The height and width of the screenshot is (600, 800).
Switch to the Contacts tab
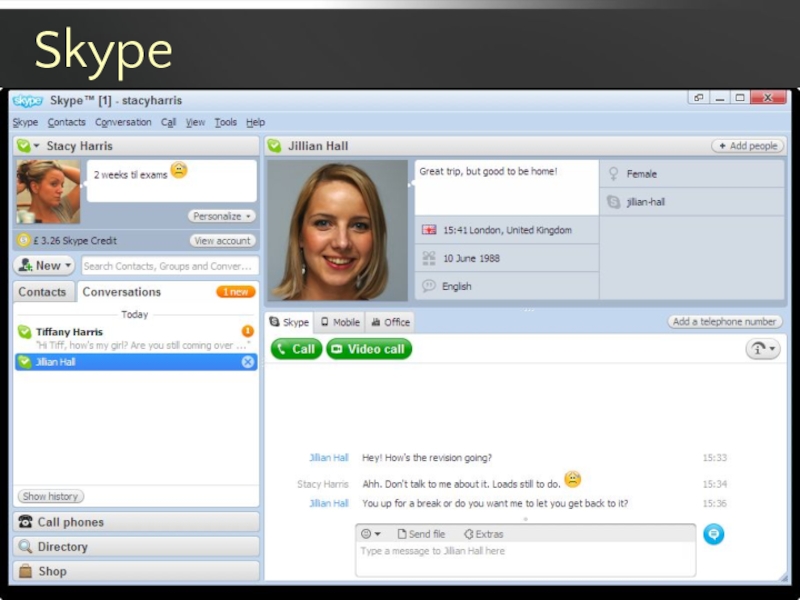[42, 292]
